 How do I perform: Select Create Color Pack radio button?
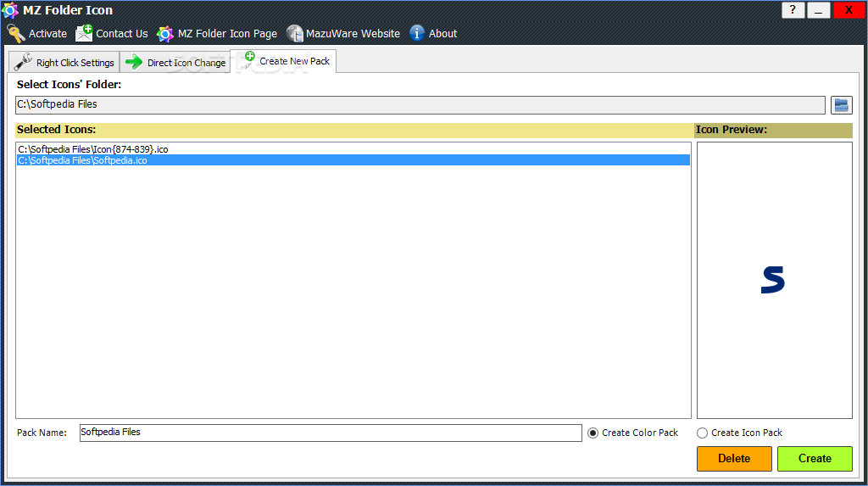[x=593, y=433]
